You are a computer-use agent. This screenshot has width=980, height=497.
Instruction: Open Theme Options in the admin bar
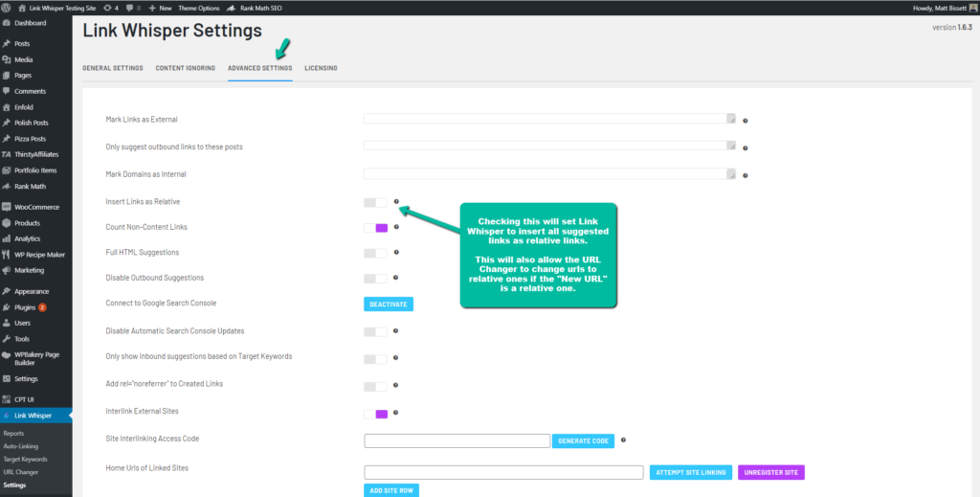pos(199,8)
